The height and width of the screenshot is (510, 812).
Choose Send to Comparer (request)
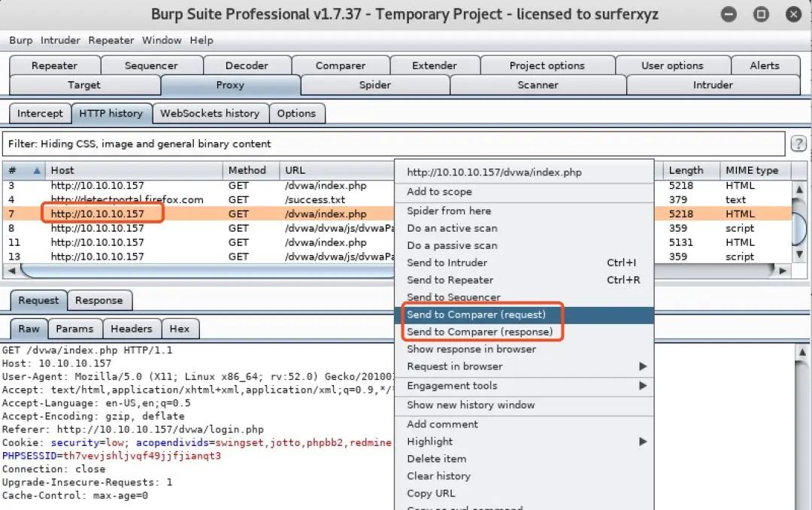click(524, 314)
